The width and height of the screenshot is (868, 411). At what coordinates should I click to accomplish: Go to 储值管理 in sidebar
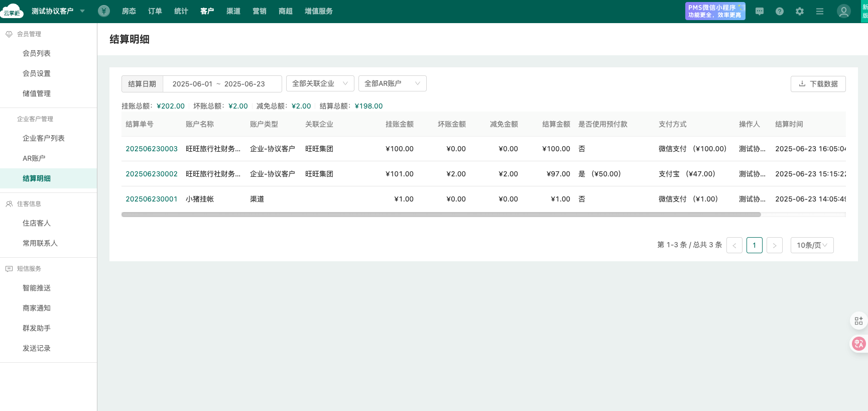(37, 93)
